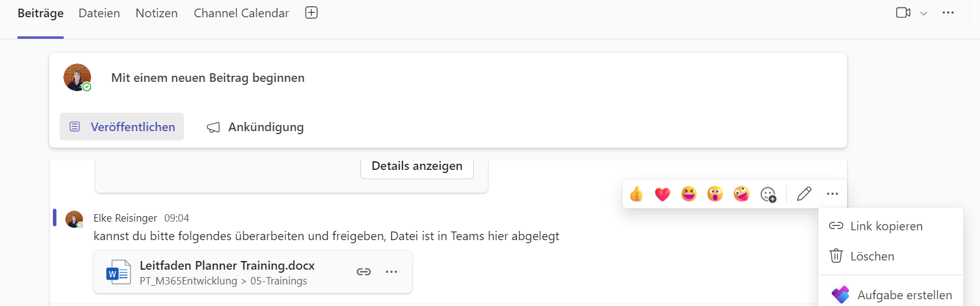Choose Ankündigung post type
This screenshot has width=980, height=306.
tap(255, 127)
